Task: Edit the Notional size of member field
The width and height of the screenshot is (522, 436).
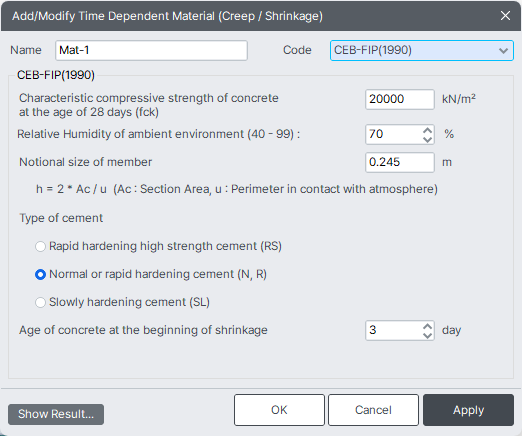Action: [x=400, y=162]
